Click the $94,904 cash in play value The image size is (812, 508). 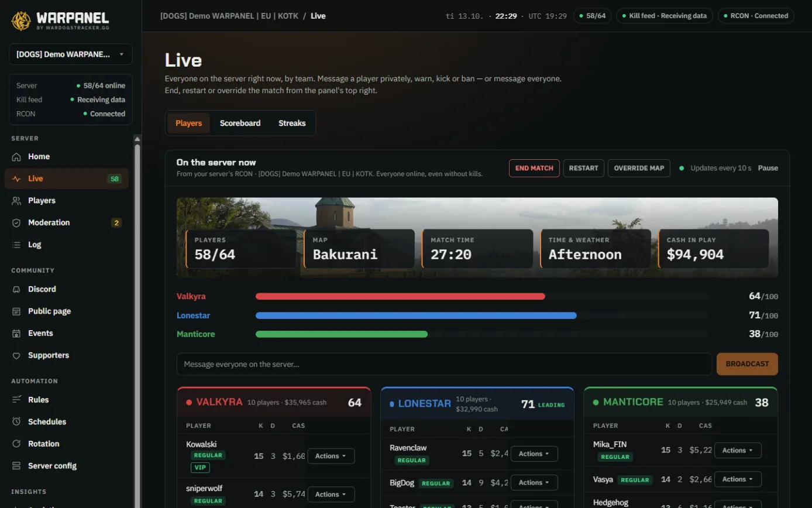[x=696, y=255]
